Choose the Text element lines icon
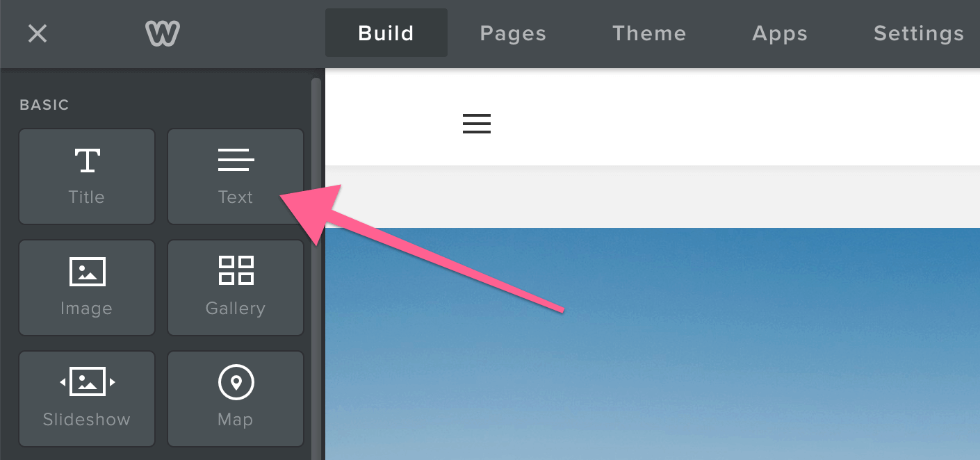The height and width of the screenshot is (460, 980). click(236, 160)
